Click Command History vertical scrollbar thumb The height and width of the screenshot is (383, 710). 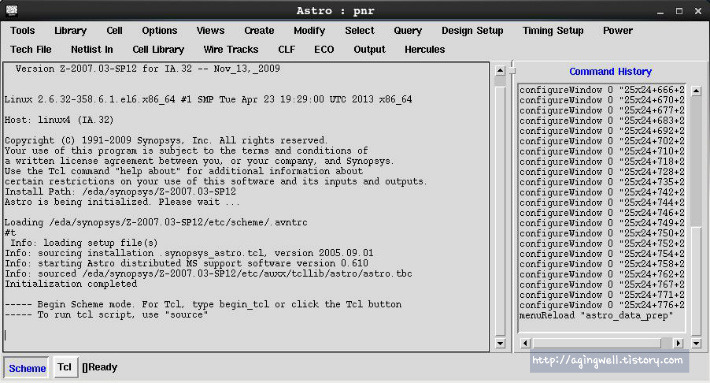pos(696,282)
